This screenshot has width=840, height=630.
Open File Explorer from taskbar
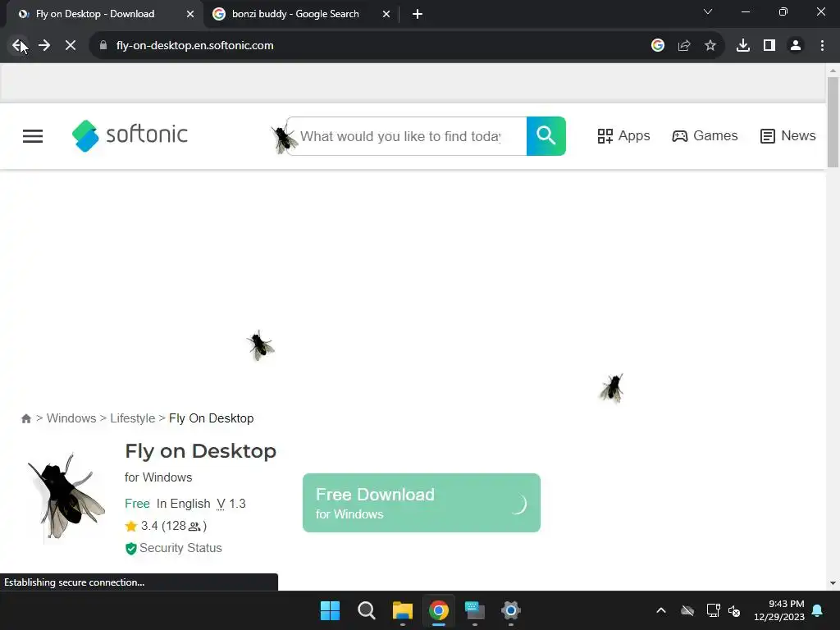click(402, 610)
